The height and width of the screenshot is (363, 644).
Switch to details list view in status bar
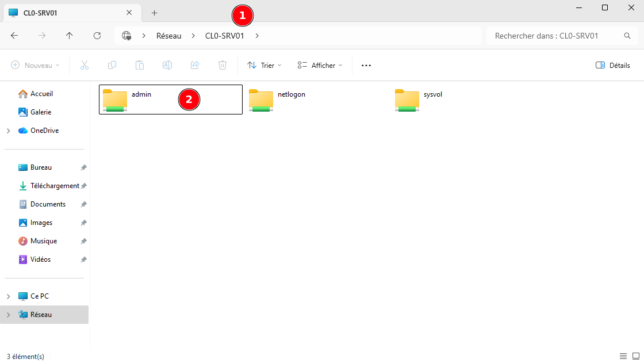[623, 356]
